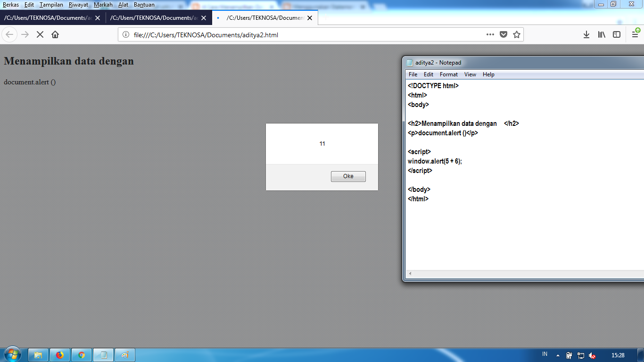Click the forward navigation arrow
The image size is (644, 362).
point(25,34)
